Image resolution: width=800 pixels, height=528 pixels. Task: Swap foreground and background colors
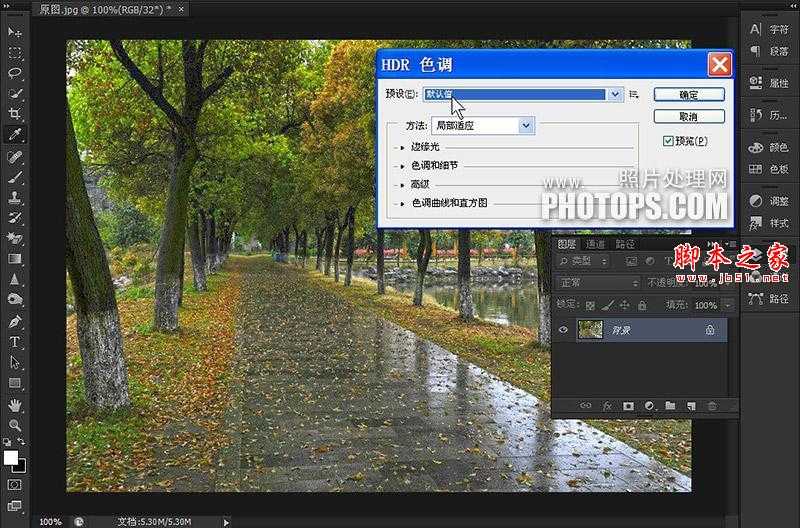point(21,441)
